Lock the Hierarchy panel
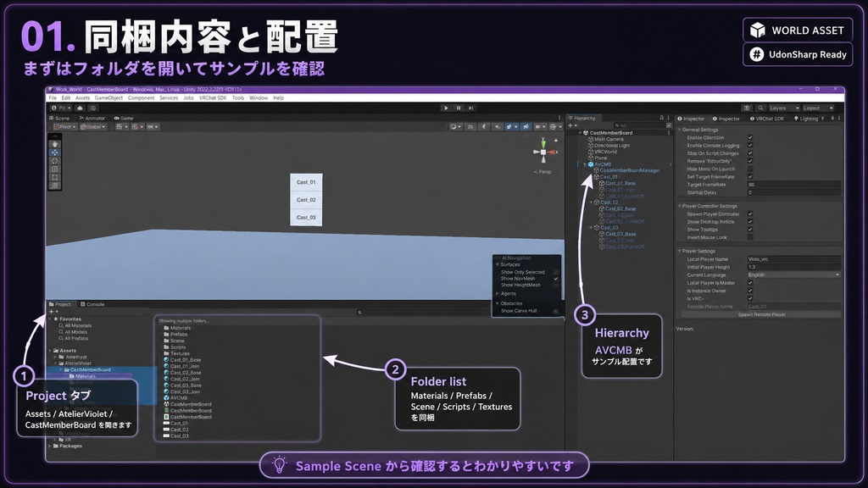Screen dimensions: 868x488 661,118
